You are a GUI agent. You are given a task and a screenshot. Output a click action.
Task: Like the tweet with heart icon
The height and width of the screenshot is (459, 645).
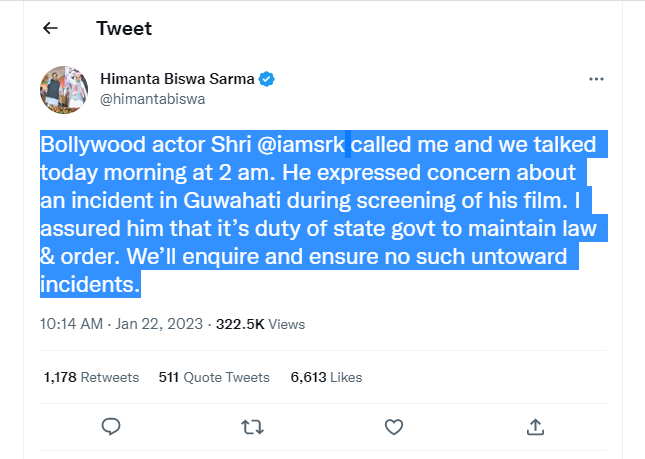[x=393, y=427]
